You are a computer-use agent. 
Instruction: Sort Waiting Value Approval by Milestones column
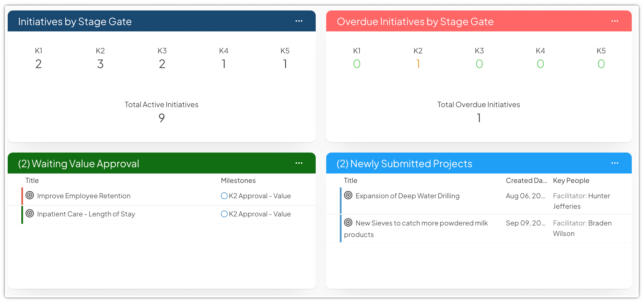coord(238,180)
